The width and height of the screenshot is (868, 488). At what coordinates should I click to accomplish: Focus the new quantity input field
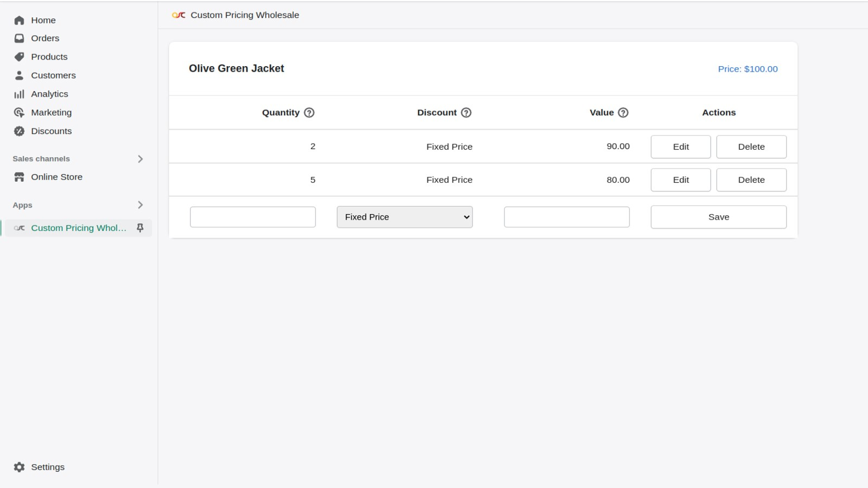pyautogui.click(x=253, y=217)
